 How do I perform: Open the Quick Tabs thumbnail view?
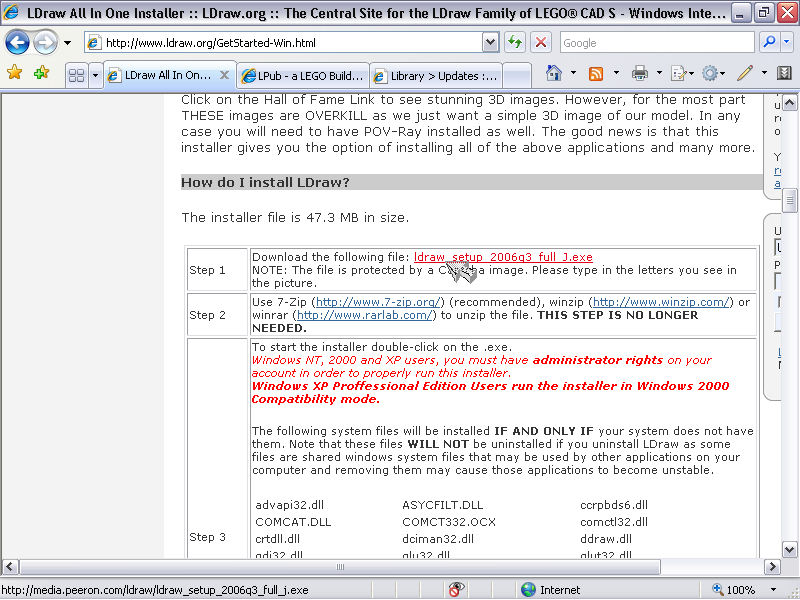77,76
